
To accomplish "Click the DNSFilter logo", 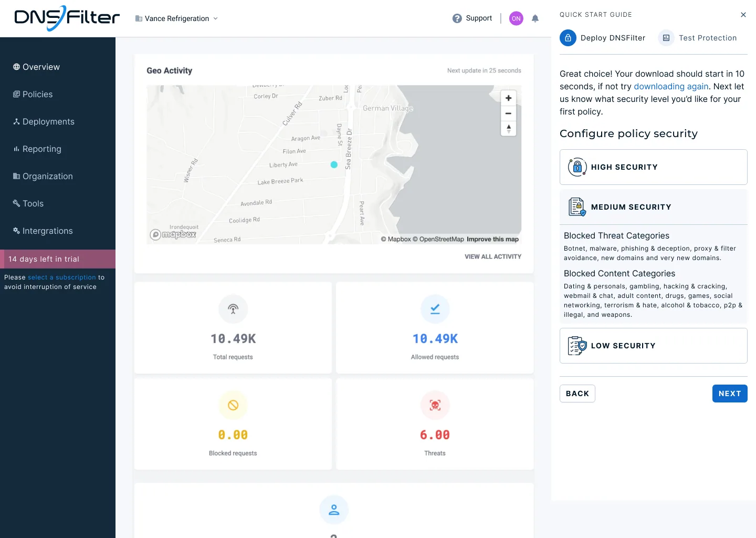I will [67, 18].
